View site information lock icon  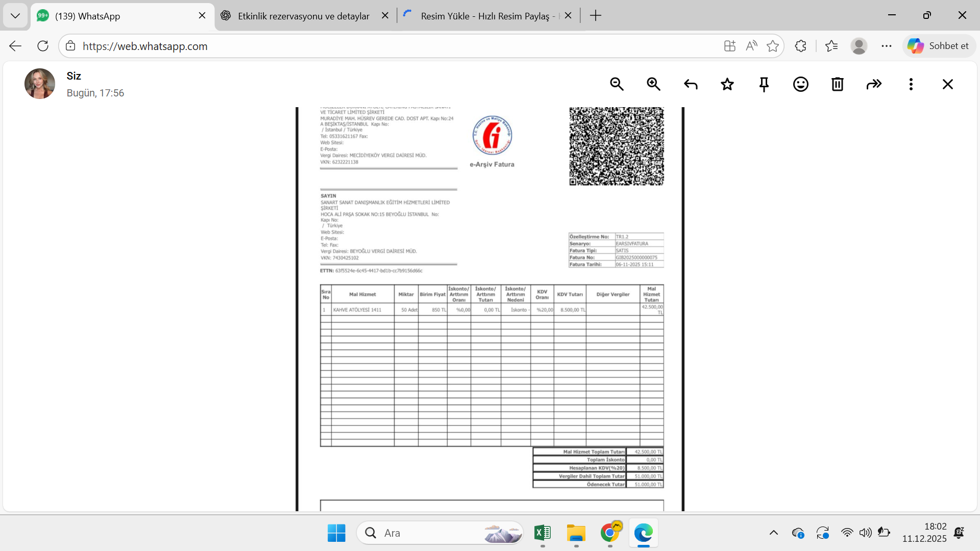tap(71, 46)
